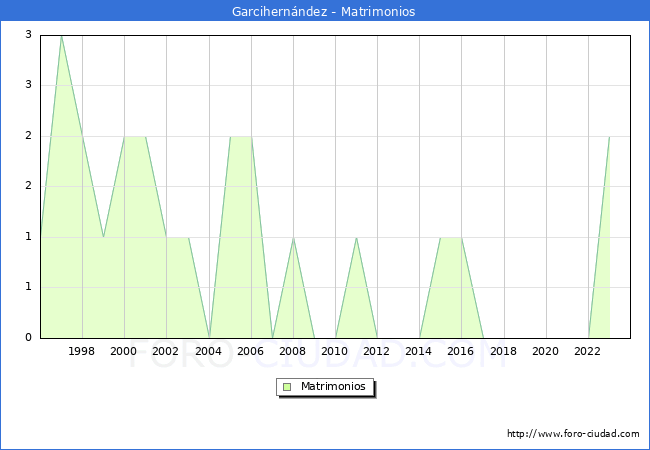Click the 2011 peak of the chart line
Image resolution: width=650 pixels, height=450 pixels.
tap(357, 238)
